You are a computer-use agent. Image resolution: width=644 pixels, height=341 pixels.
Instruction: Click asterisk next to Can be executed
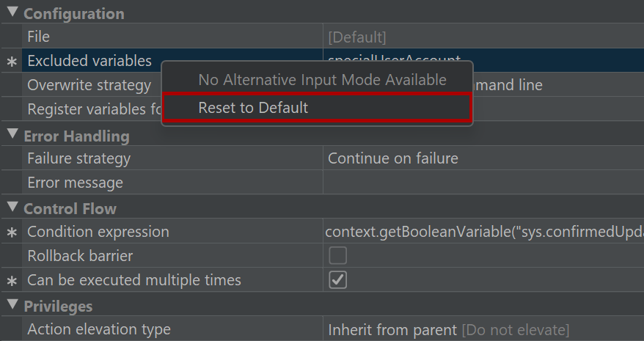(x=12, y=281)
